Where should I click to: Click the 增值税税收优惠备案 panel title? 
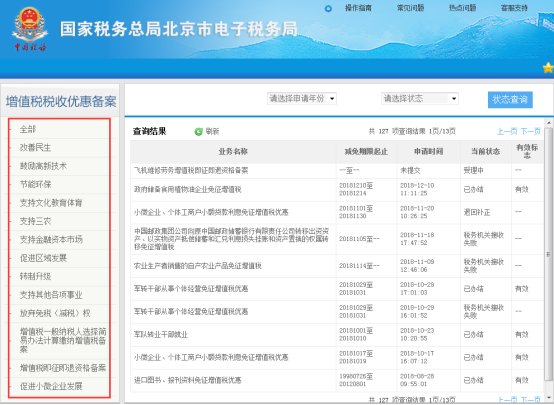click(x=61, y=102)
